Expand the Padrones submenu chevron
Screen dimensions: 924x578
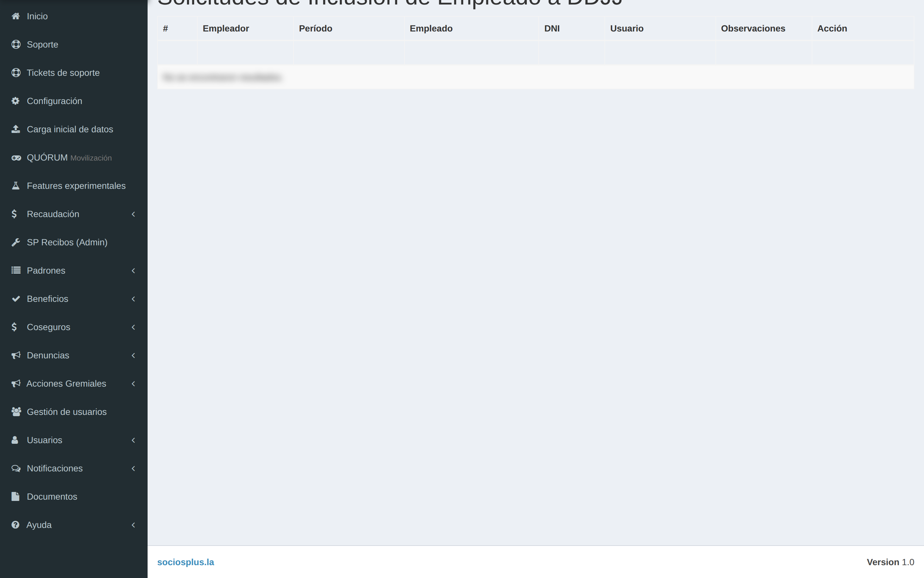pos(133,271)
